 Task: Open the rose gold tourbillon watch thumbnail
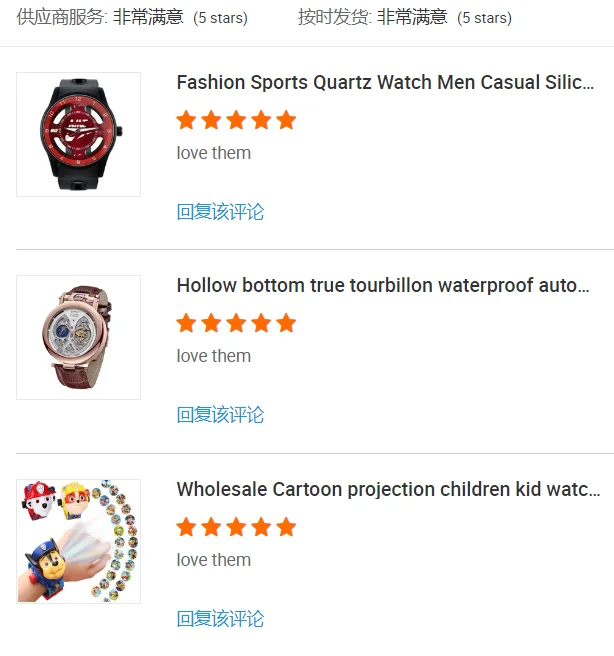click(78, 337)
